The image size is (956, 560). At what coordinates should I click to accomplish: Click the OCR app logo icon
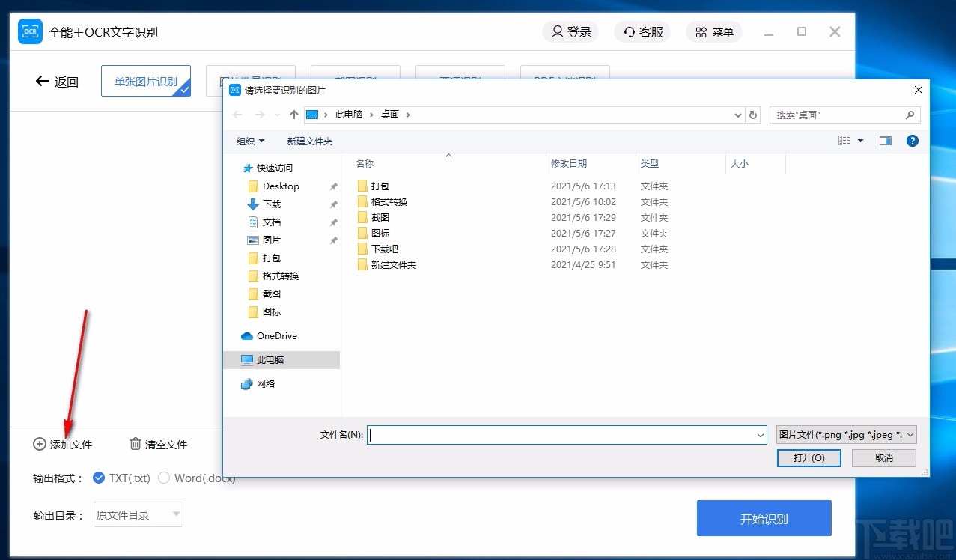(30, 31)
